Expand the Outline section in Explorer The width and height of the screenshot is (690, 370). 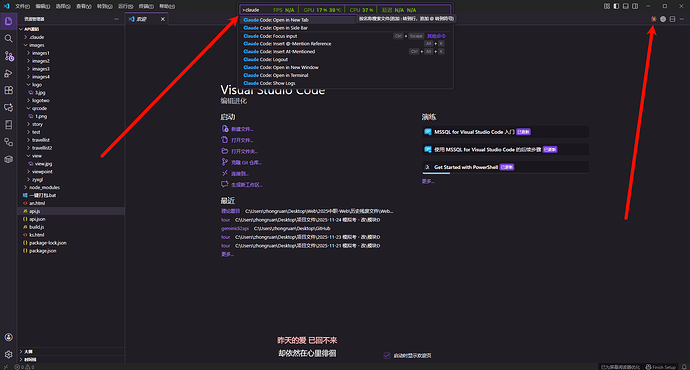tap(70, 352)
